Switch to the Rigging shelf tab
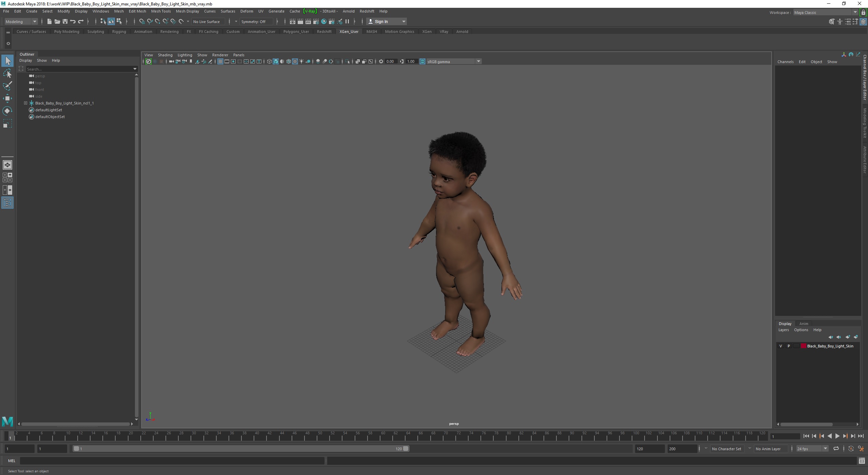This screenshot has height=475, width=868. pos(119,32)
